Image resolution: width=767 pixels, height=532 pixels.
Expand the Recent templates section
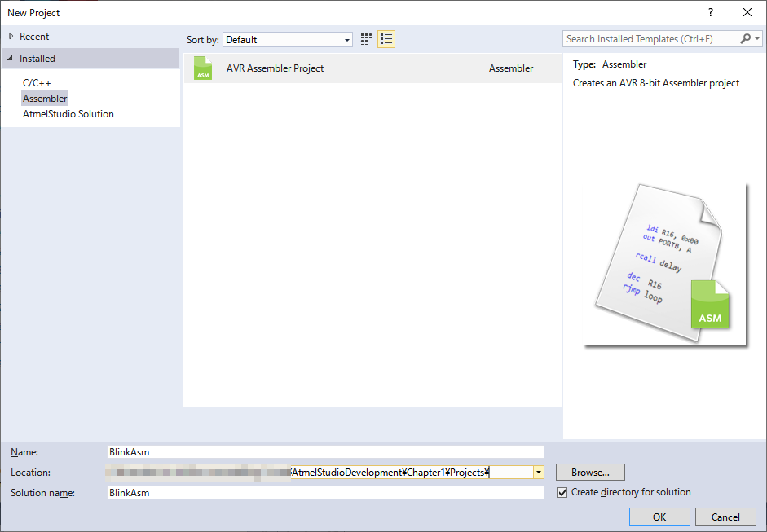(11, 36)
